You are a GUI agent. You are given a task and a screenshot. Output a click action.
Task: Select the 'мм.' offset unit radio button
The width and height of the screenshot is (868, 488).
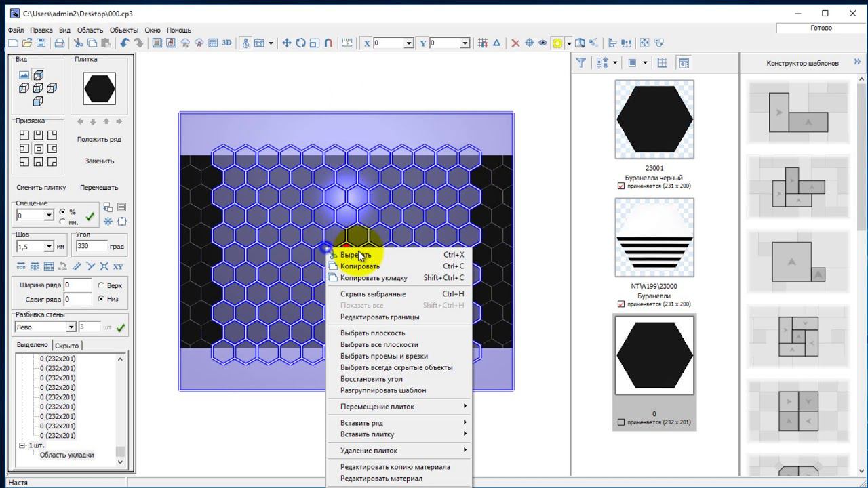[63, 222]
